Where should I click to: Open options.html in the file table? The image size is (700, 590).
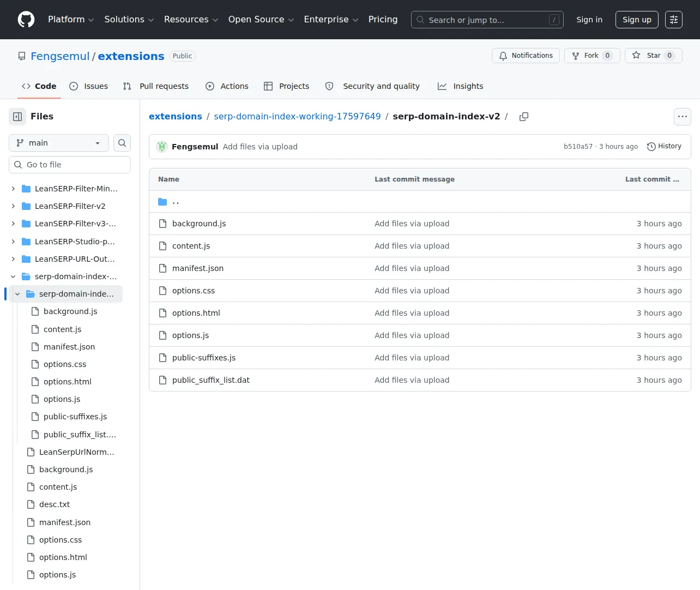pos(196,313)
